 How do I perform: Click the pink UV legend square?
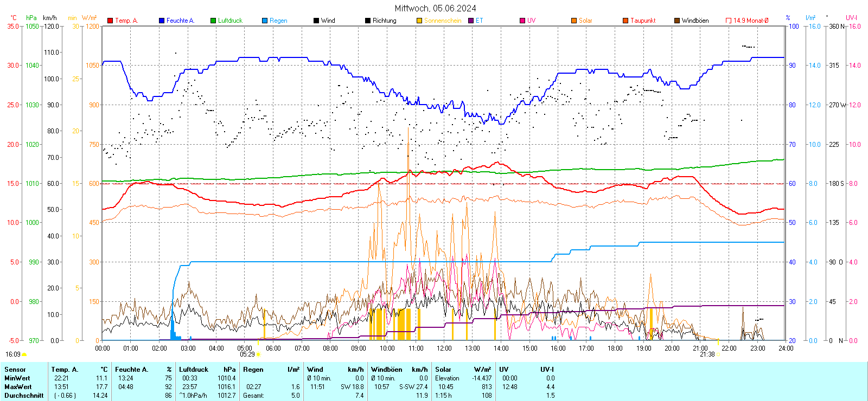click(x=522, y=21)
